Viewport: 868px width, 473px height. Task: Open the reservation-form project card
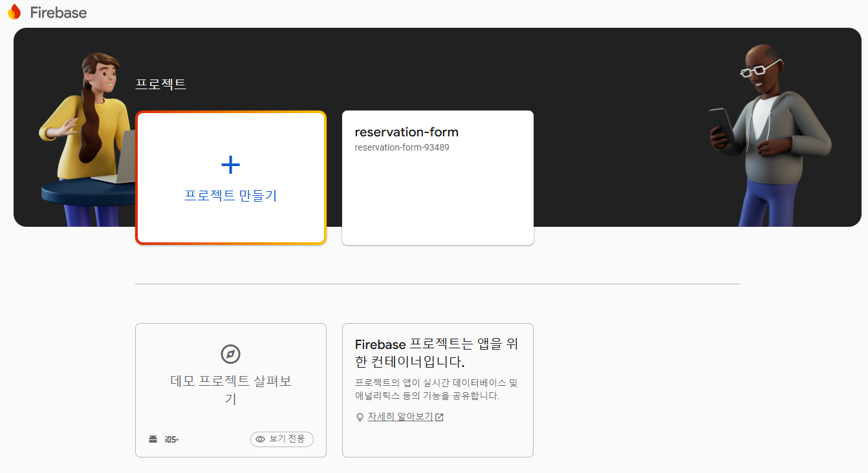pyautogui.click(x=438, y=178)
